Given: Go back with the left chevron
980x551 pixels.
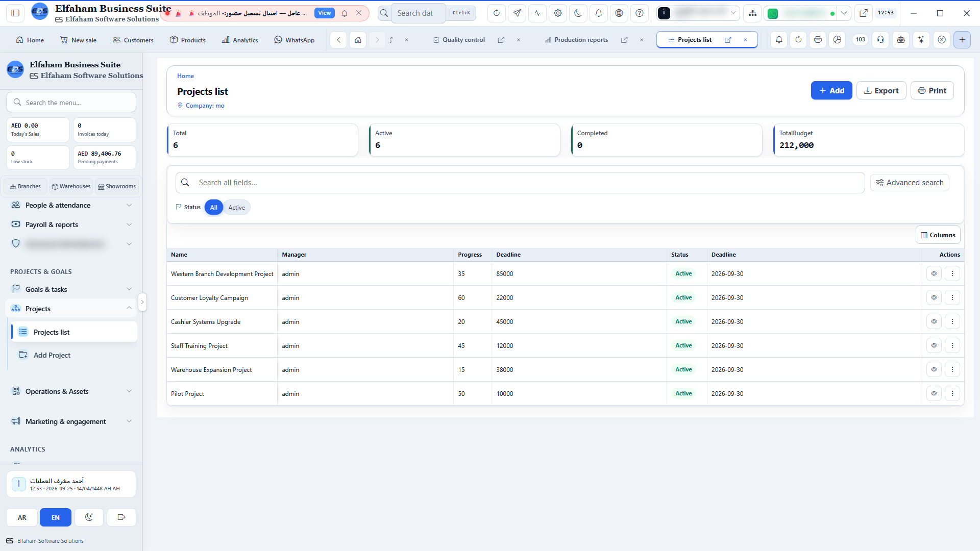Looking at the screenshot, I should tap(338, 39).
